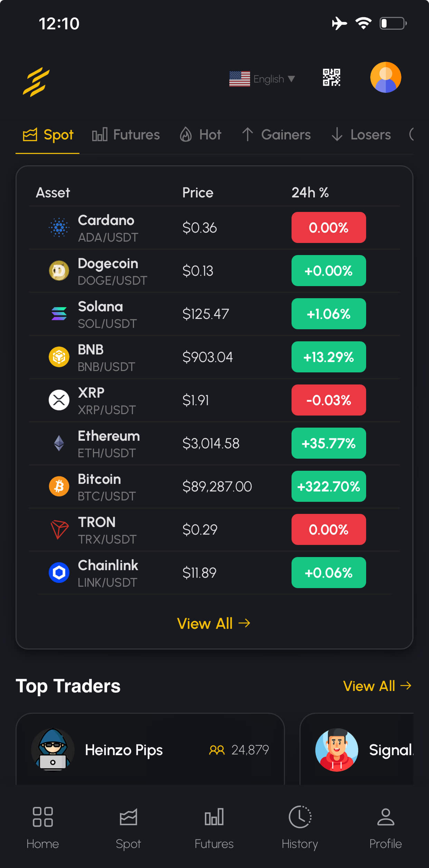The image size is (429, 868).
Task: Tap the Ethereum diamond icon
Action: pyautogui.click(x=59, y=443)
